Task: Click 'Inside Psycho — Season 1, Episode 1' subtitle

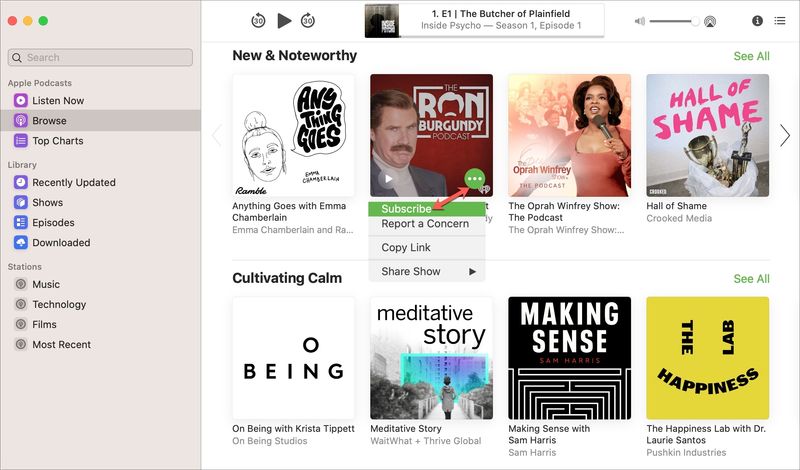Action: click(501, 26)
